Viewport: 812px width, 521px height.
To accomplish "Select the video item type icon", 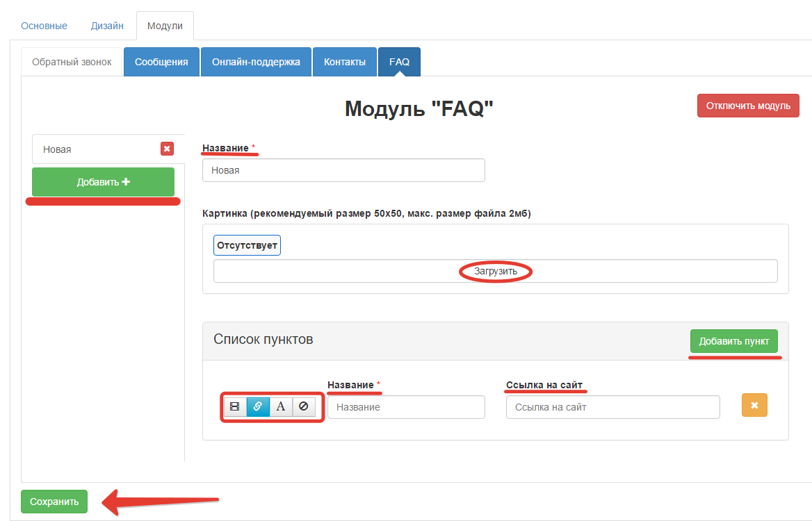I will [x=234, y=406].
